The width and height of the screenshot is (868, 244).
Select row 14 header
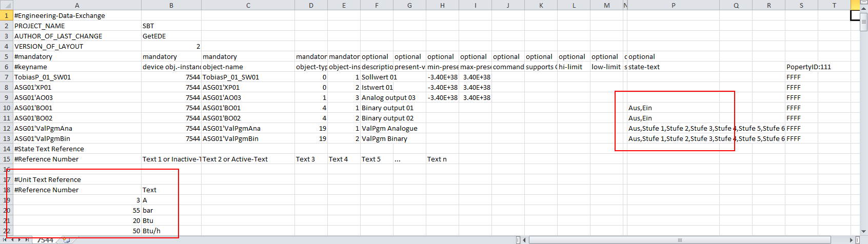point(6,149)
